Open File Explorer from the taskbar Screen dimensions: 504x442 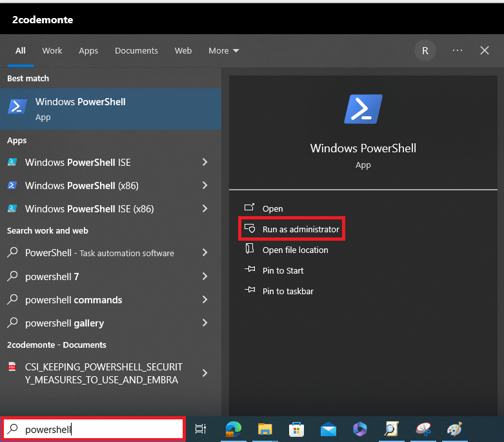click(265, 428)
